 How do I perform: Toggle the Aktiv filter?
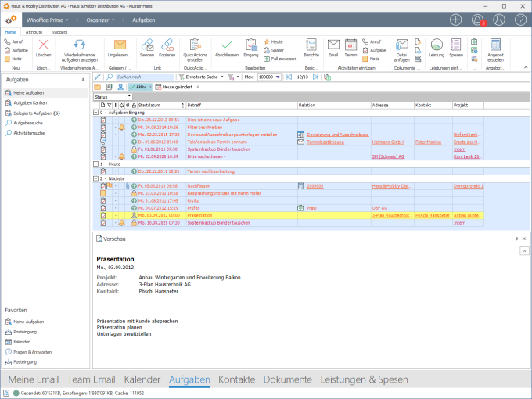(x=139, y=87)
